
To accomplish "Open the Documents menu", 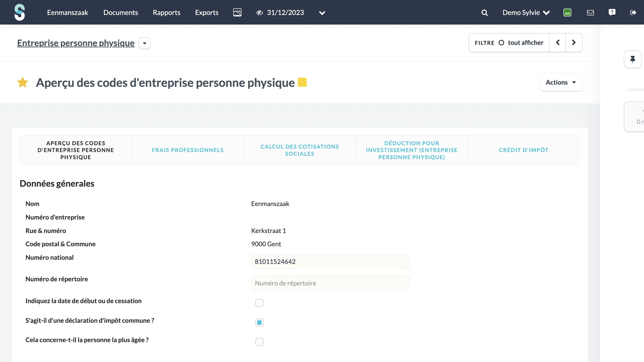I will click(x=121, y=13).
